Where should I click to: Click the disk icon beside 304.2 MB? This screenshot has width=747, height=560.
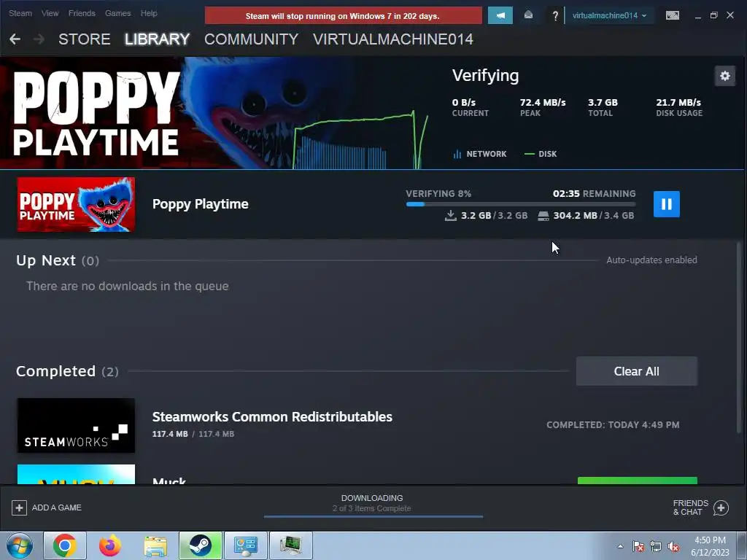coord(543,216)
